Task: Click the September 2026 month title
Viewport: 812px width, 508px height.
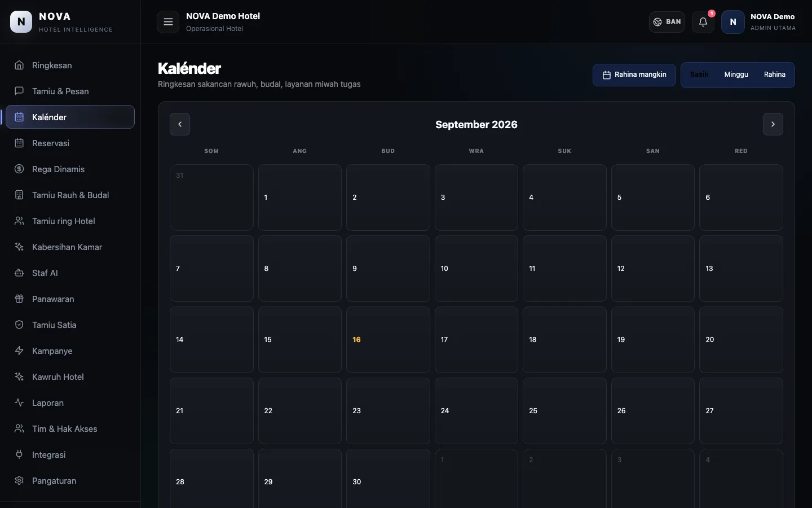Action: (476, 125)
